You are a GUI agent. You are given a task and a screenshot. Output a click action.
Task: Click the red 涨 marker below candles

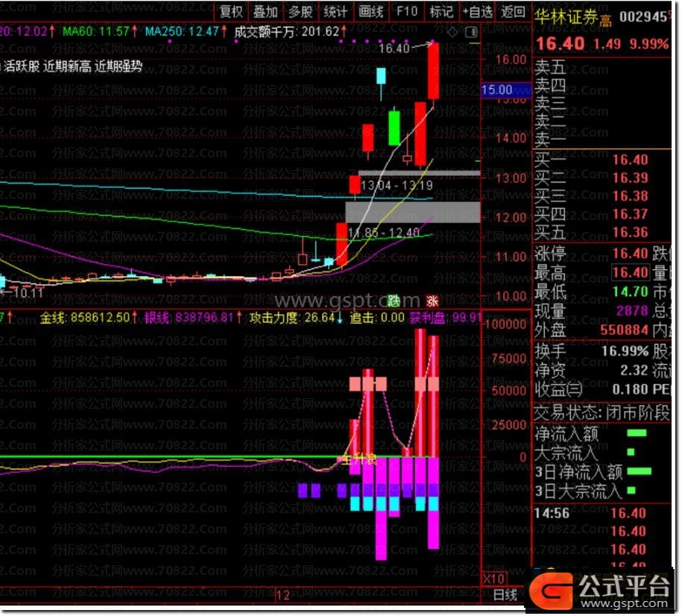pos(432,301)
